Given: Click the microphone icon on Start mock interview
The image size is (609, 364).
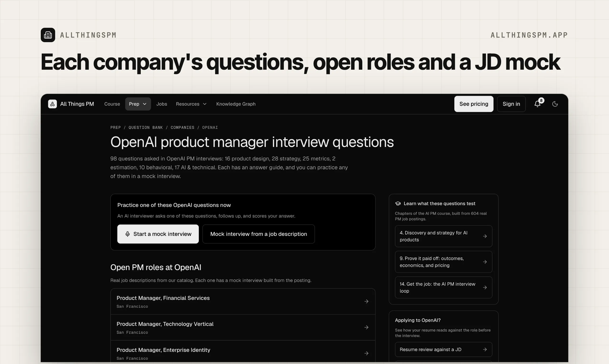Looking at the screenshot, I should 128,234.
